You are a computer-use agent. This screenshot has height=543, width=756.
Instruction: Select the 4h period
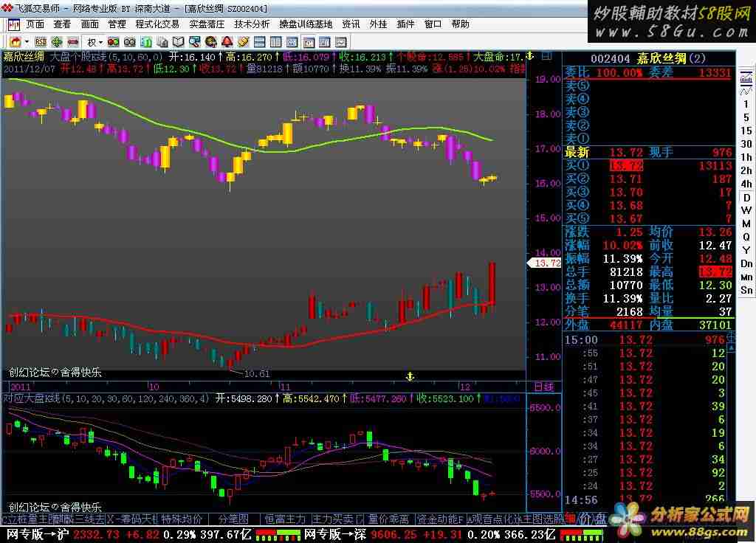pyautogui.click(x=746, y=184)
